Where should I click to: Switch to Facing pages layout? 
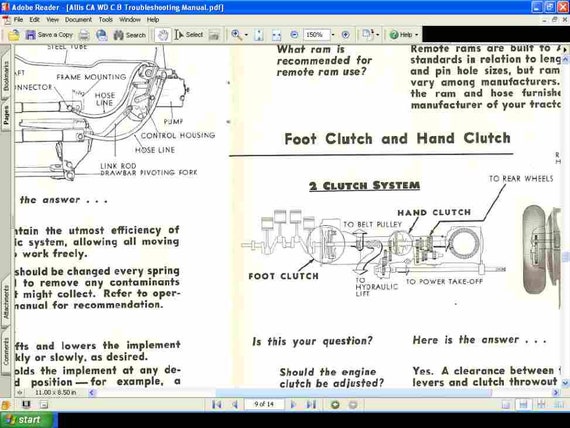(559, 404)
